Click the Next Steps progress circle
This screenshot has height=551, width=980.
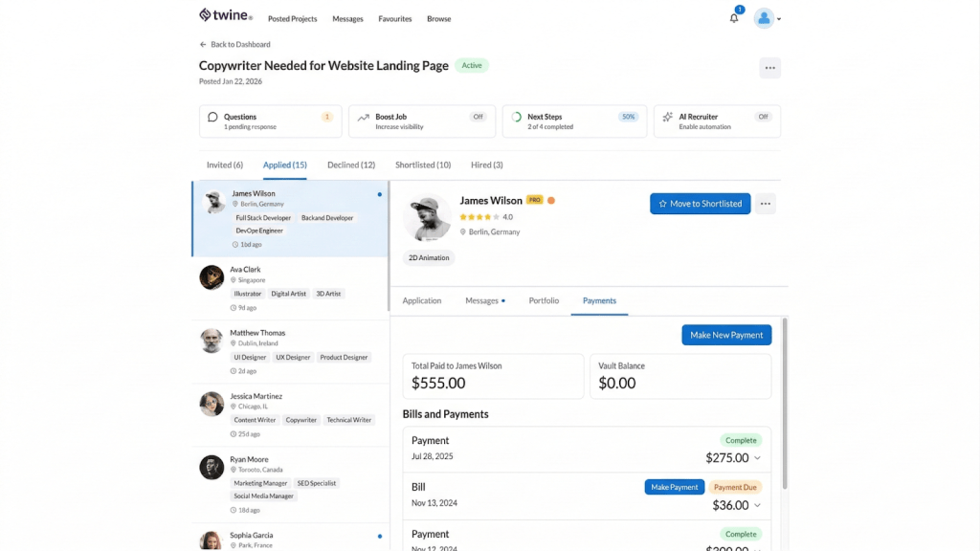coord(517,118)
